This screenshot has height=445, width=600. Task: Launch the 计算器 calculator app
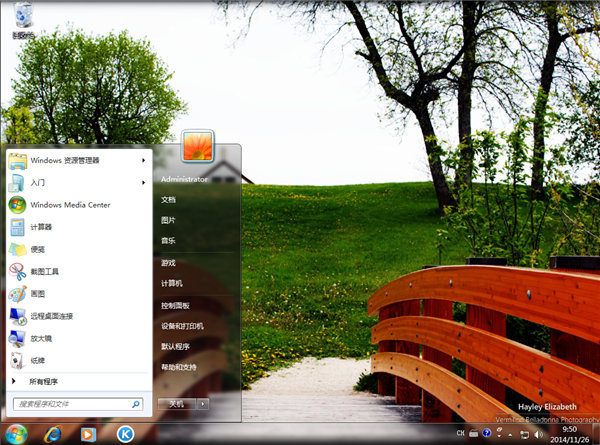pos(40,227)
